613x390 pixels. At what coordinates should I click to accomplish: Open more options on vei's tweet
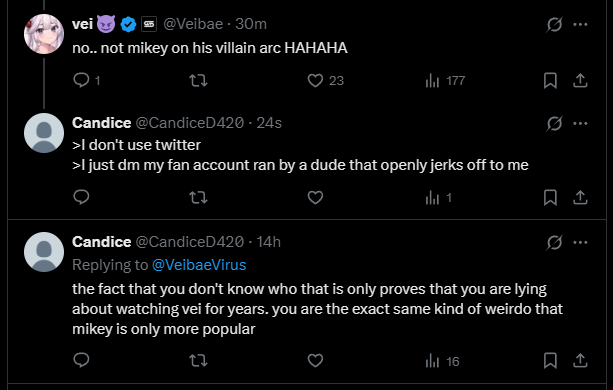580,25
